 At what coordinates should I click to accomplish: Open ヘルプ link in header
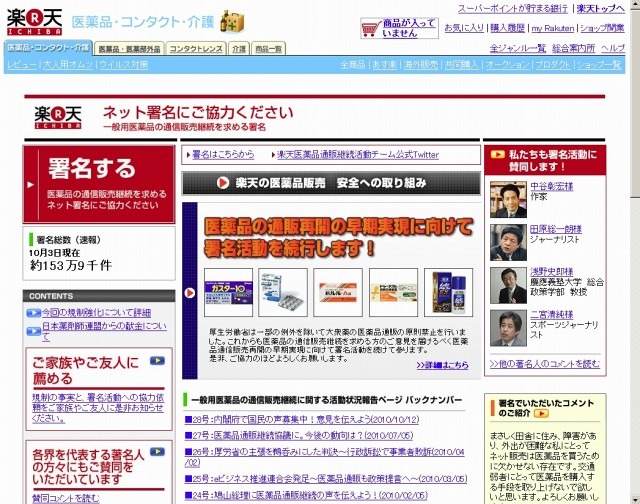coord(613,49)
